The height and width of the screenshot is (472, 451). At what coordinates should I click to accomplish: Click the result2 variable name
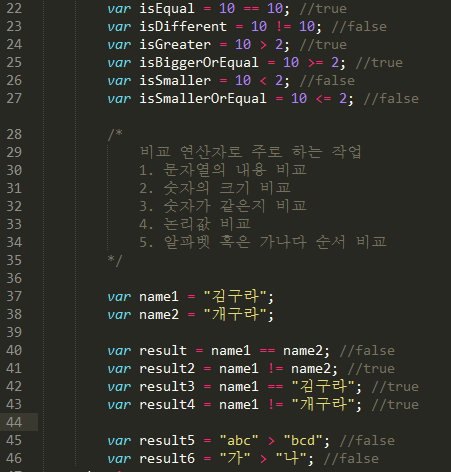[x=167, y=368]
